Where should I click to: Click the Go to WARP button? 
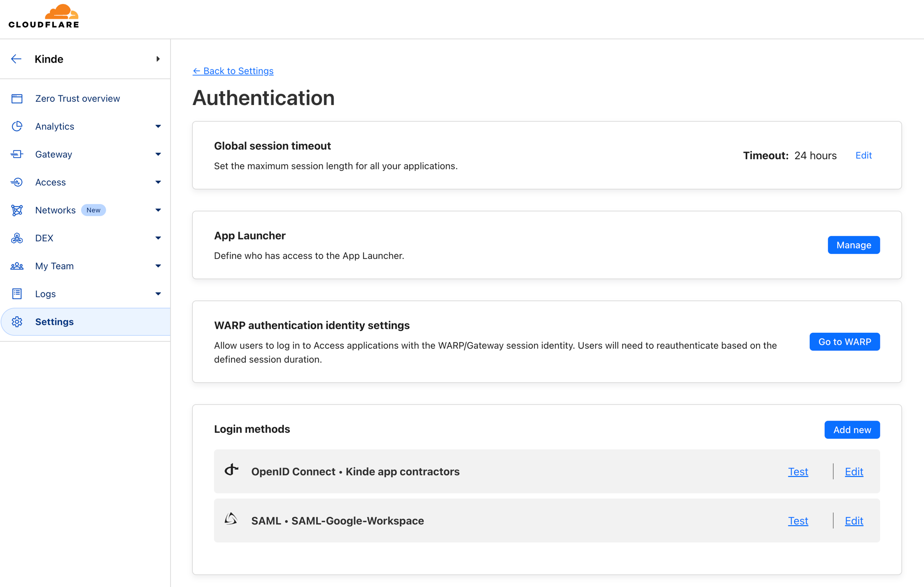pos(845,342)
